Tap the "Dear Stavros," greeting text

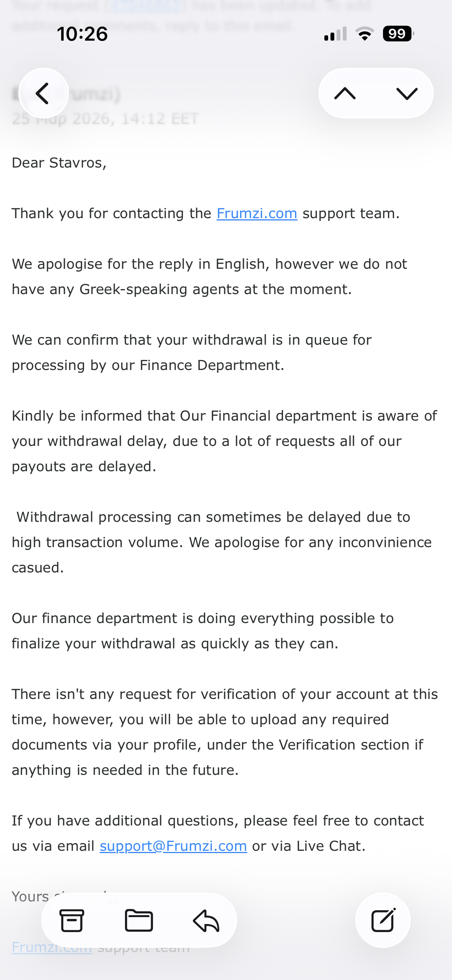[x=59, y=163]
